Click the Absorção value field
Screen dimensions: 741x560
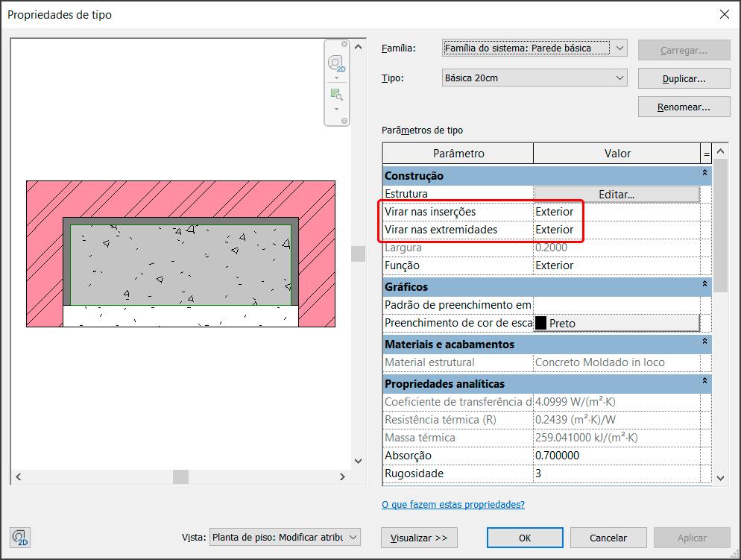coord(617,456)
